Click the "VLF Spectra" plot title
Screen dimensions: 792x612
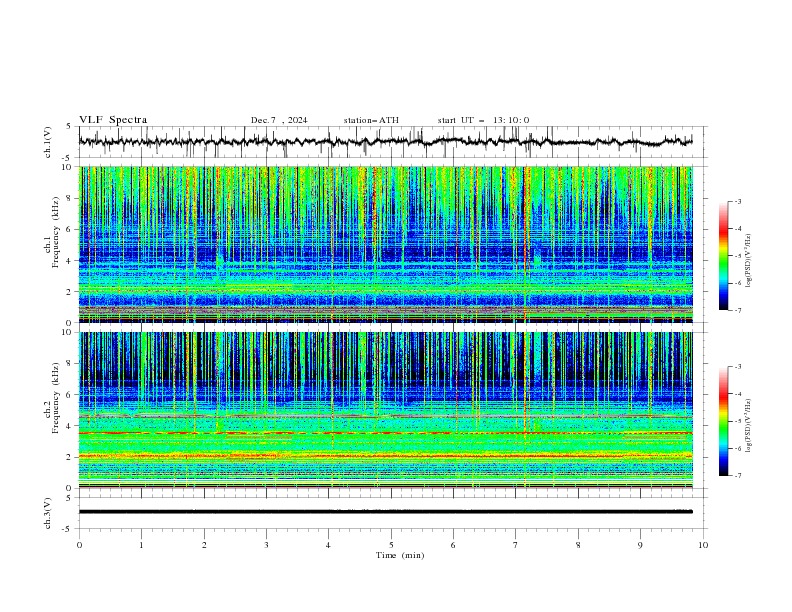pos(113,120)
